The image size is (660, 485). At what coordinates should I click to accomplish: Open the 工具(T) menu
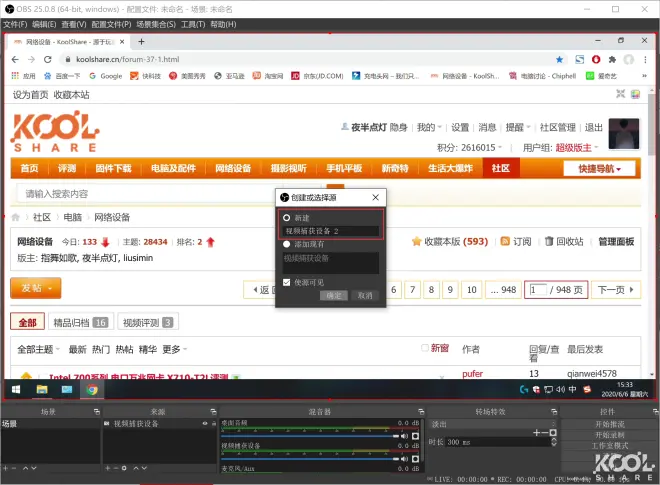point(193,24)
